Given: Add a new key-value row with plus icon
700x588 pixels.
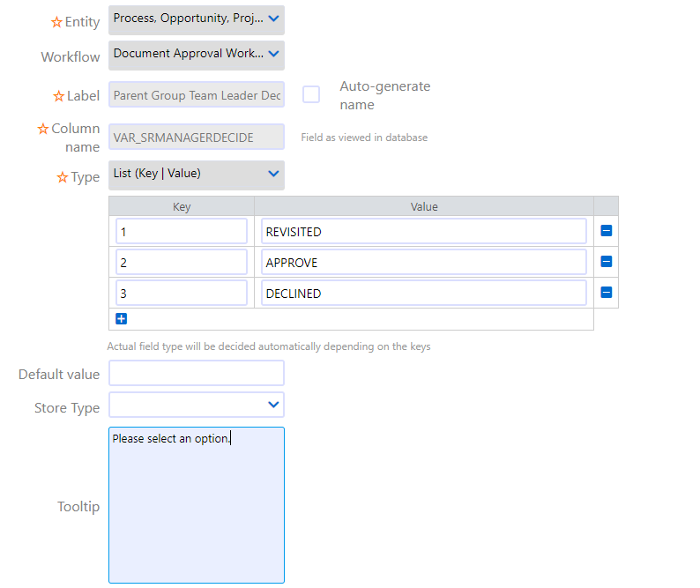Looking at the screenshot, I should tap(121, 319).
